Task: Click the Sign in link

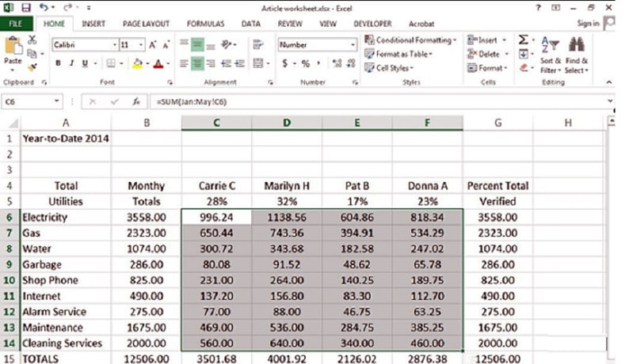Action: tap(588, 24)
